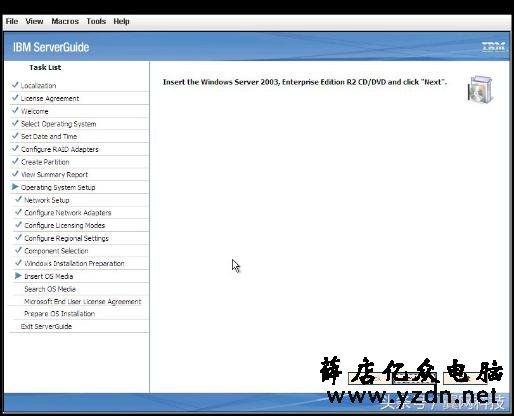Open the Tools menu
This screenshot has width=515, height=416.
(x=96, y=21)
